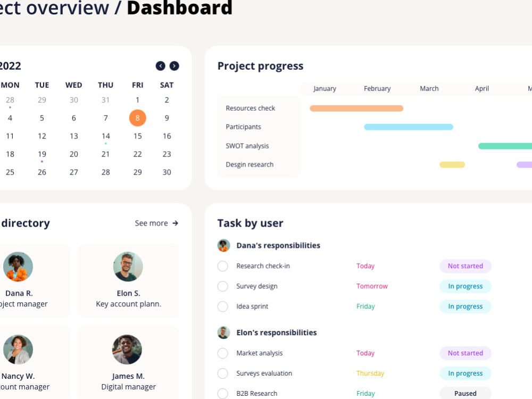Check off Survey design task
The height and width of the screenshot is (399, 532).
pyautogui.click(x=222, y=286)
